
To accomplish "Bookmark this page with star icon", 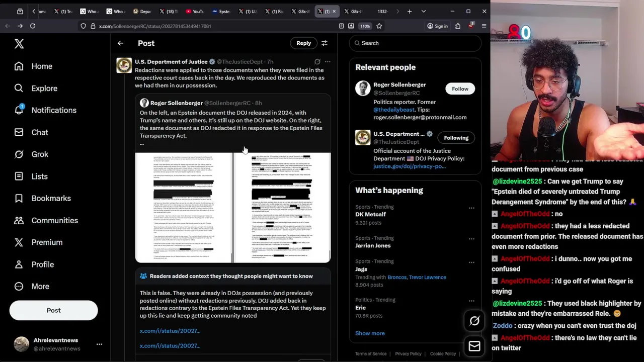I will [x=379, y=26].
